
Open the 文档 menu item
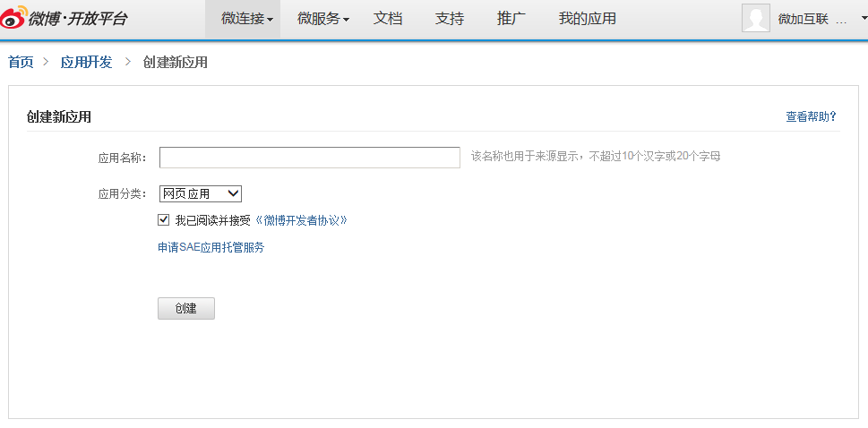388,19
